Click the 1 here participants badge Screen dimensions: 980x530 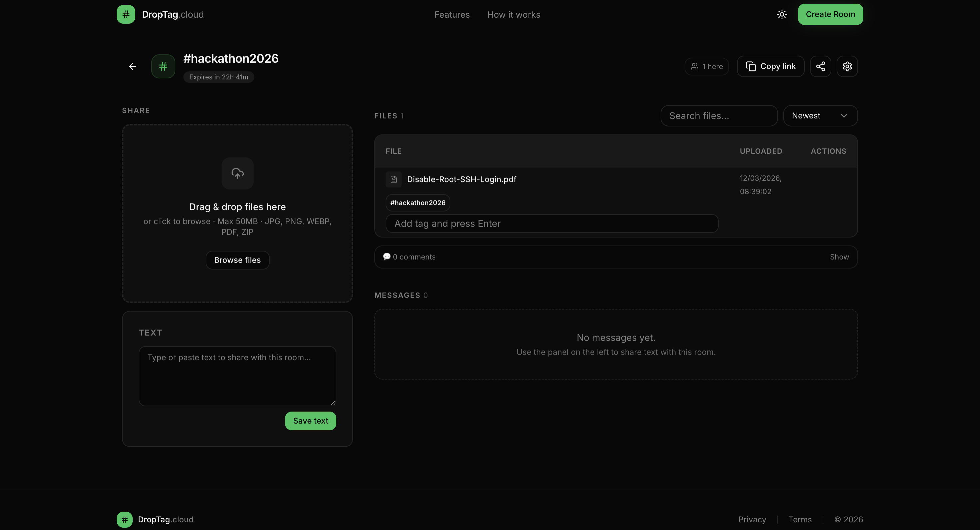pyautogui.click(x=706, y=66)
